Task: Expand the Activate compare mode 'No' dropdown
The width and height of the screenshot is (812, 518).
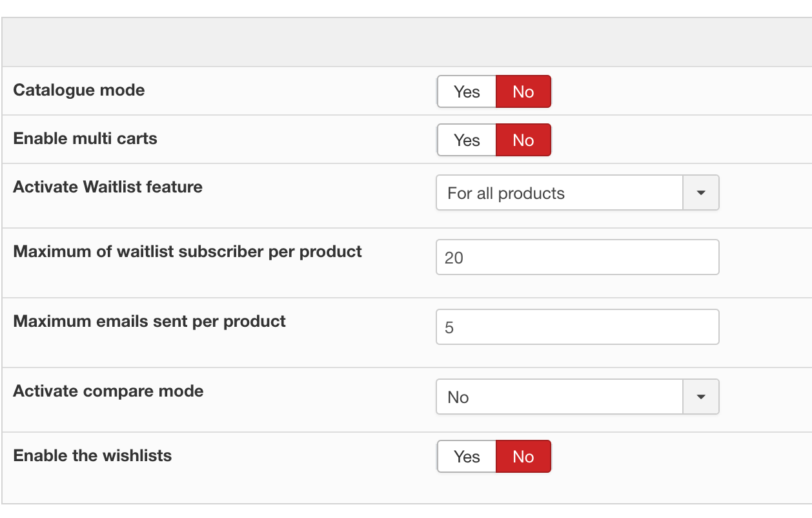Action: (x=559, y=397)
